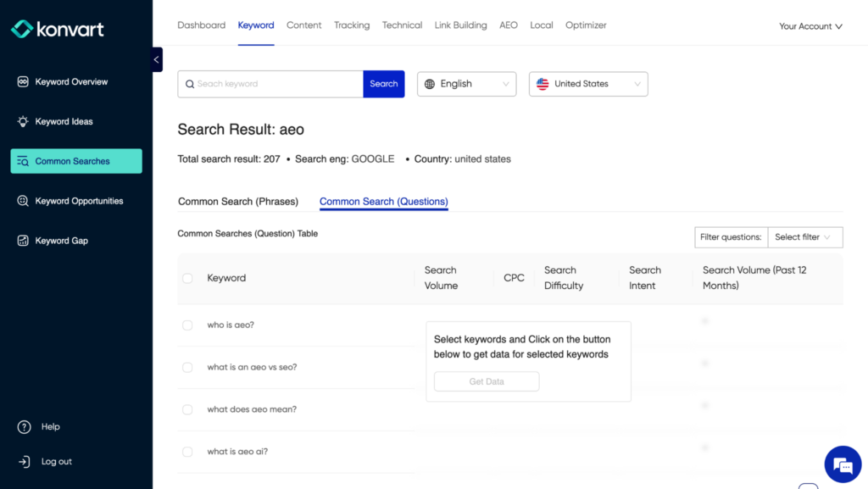Click the magnifier icon in search box
Image resolution: width=868 pixels, height=489 pixels.
(x=189, y=84)
